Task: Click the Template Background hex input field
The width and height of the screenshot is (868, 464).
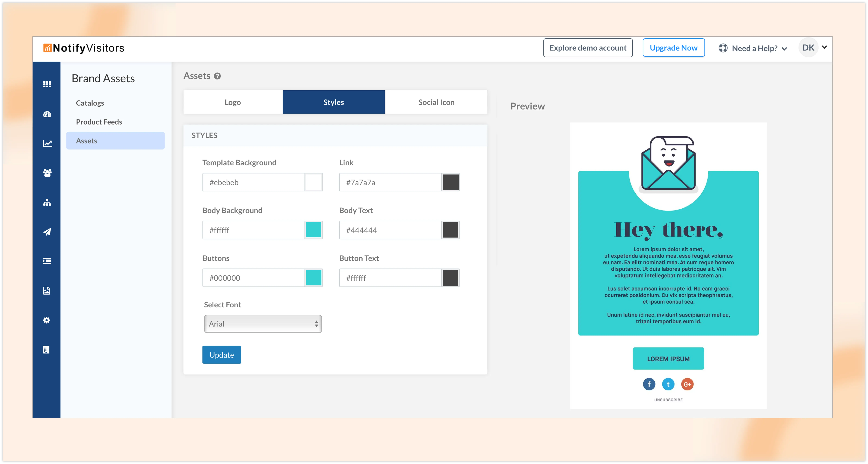Action: [254, 182]
